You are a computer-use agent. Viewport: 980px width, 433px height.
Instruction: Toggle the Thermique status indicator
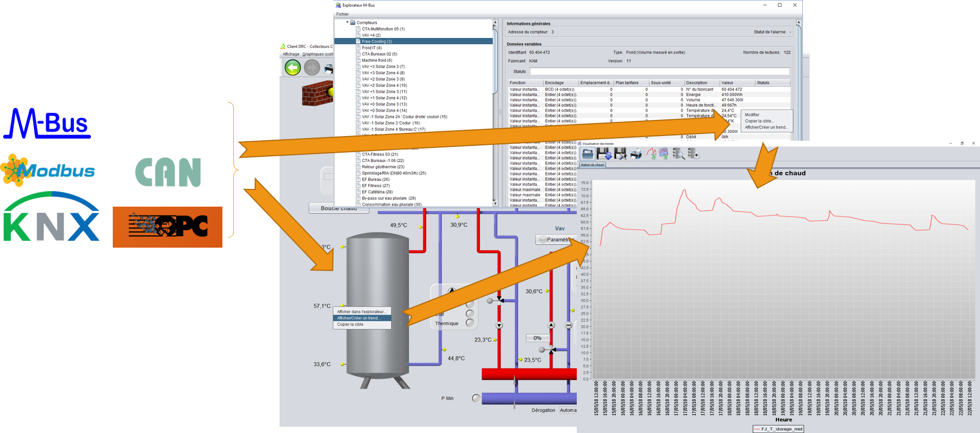(x=470, y=323)
